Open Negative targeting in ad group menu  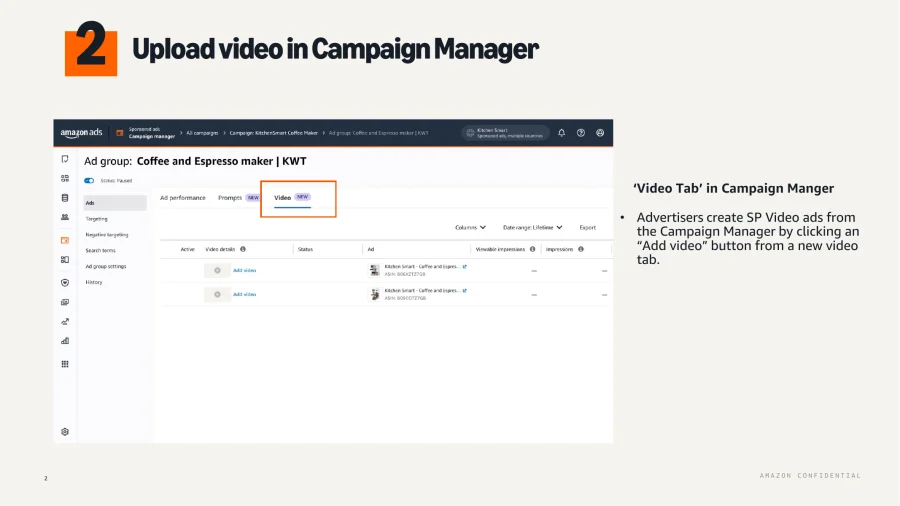click(107, 235)
